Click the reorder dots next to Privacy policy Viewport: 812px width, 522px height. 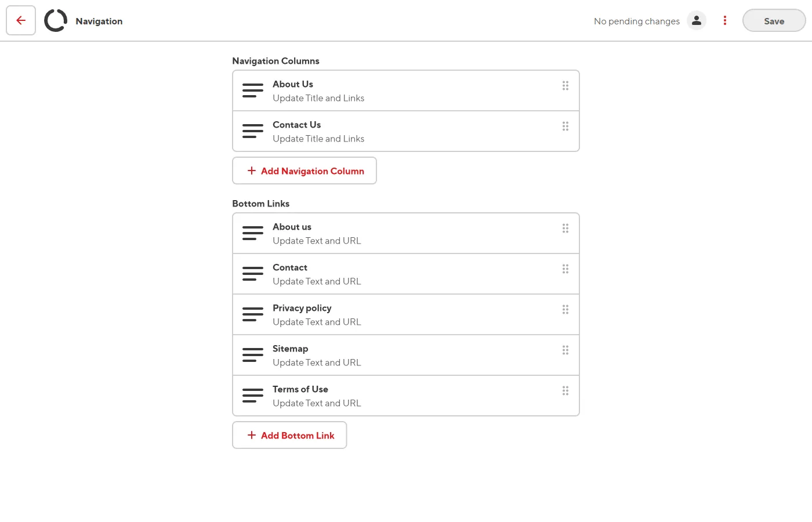pos(565,309)
